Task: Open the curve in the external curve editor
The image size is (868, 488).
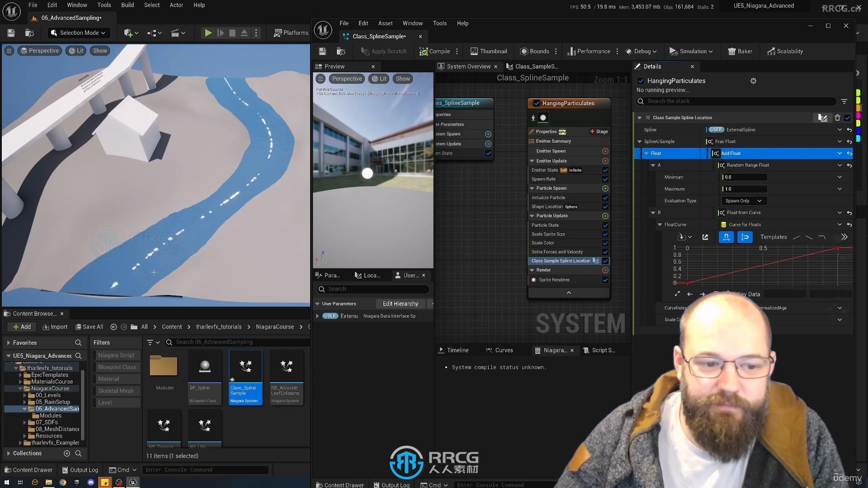Action: [x=705, y=237]
